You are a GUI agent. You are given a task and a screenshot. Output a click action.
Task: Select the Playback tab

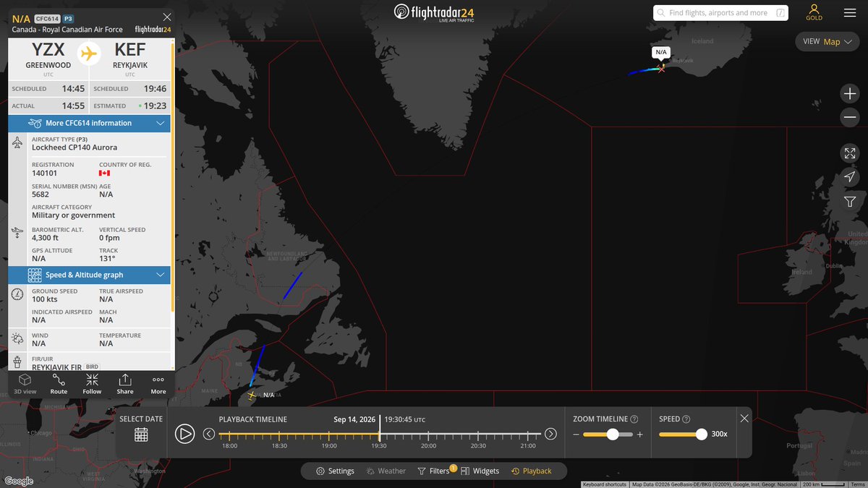click(532, 471)
